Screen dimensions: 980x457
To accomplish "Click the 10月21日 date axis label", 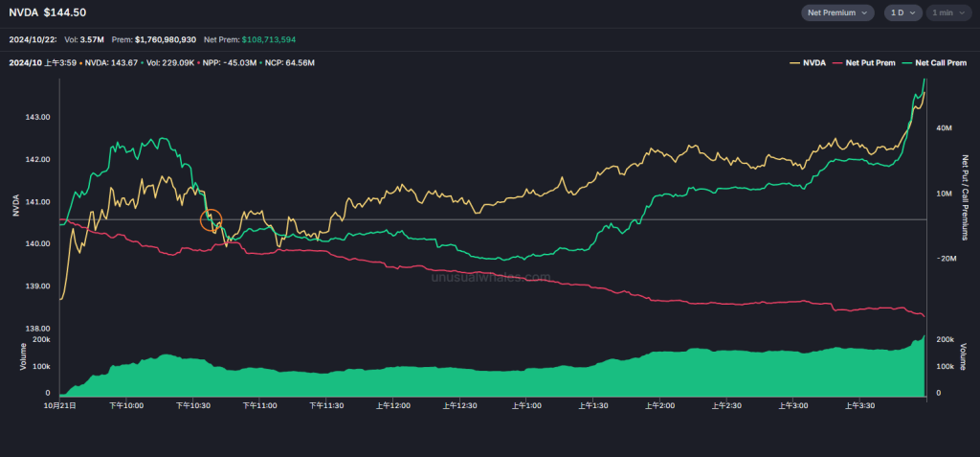I will (60, 405).
